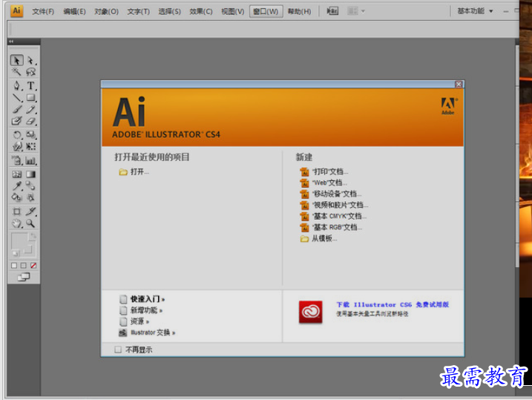Viewport: 532px width, 400px height.
Task: Select the Scale tool
Action: pos(31,134)
